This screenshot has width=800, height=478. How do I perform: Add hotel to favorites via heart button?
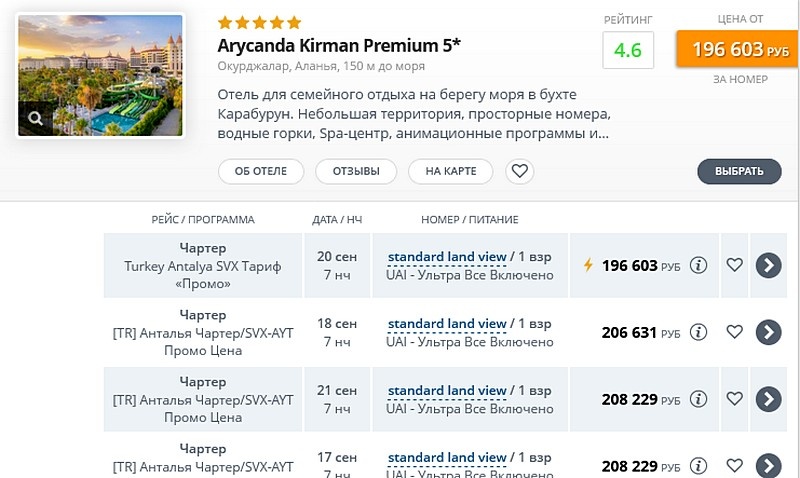[x=519, y=171]
